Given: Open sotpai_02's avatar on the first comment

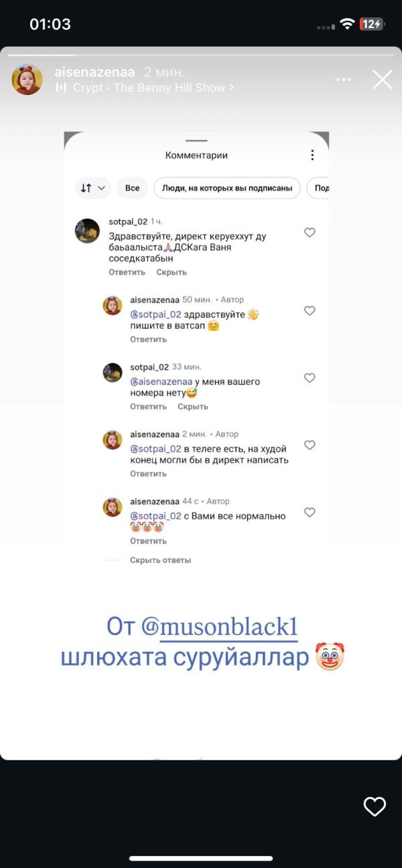Looking at the screenshot, I should 87,231.
